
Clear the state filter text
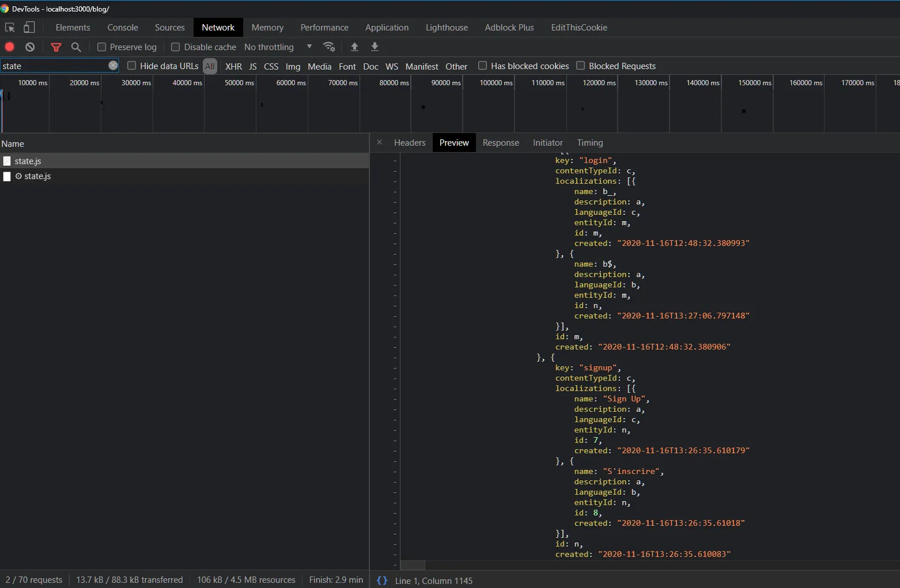113,66
